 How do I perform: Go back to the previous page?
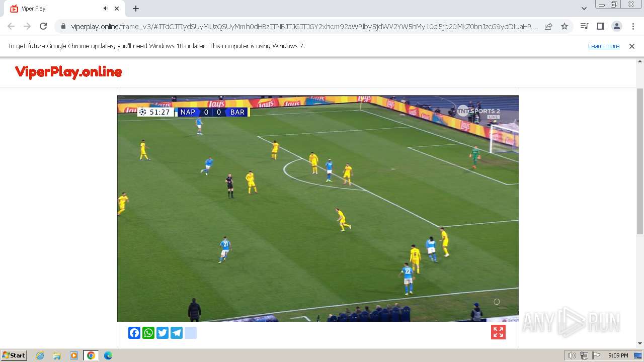[x=11, y=26]
